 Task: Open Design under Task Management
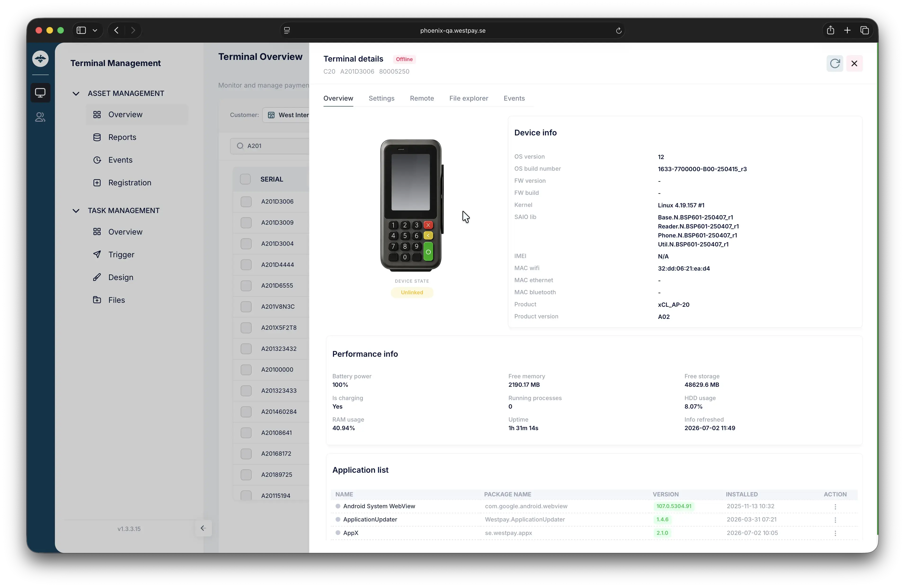coord(137,277)
